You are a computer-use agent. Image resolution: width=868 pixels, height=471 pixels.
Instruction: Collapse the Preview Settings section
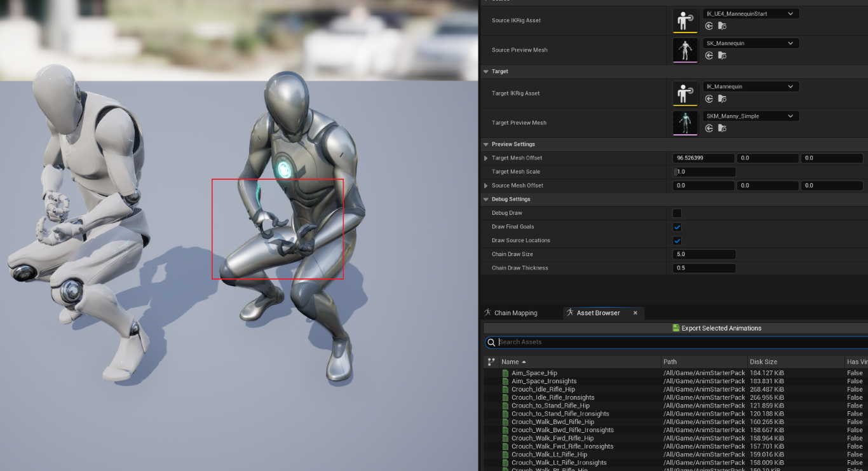(486, 144)
